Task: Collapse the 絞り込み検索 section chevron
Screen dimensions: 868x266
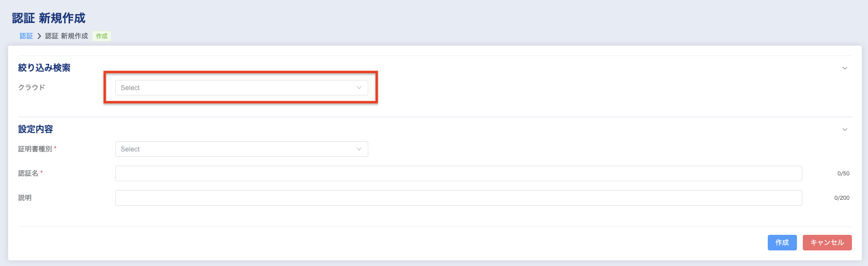Action: (845, 68)
